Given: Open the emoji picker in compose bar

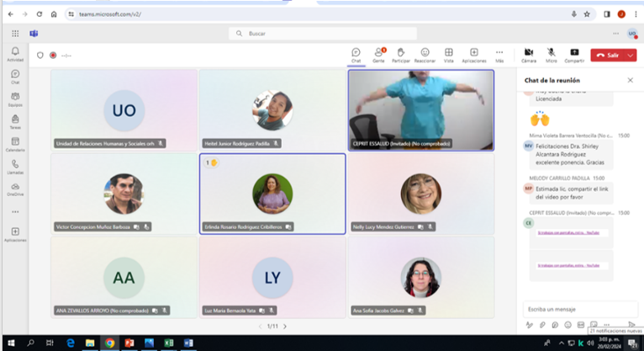Looking at the screenshot, I should [567, 325].
